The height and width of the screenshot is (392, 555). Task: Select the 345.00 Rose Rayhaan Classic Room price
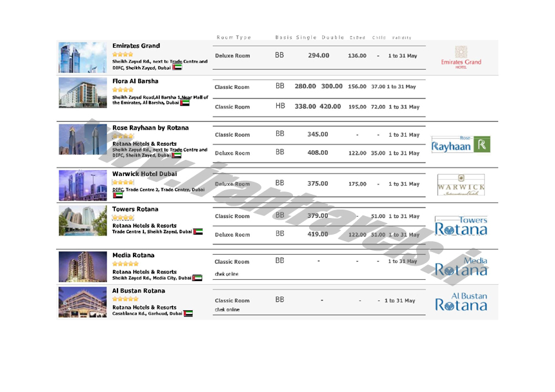318,134
